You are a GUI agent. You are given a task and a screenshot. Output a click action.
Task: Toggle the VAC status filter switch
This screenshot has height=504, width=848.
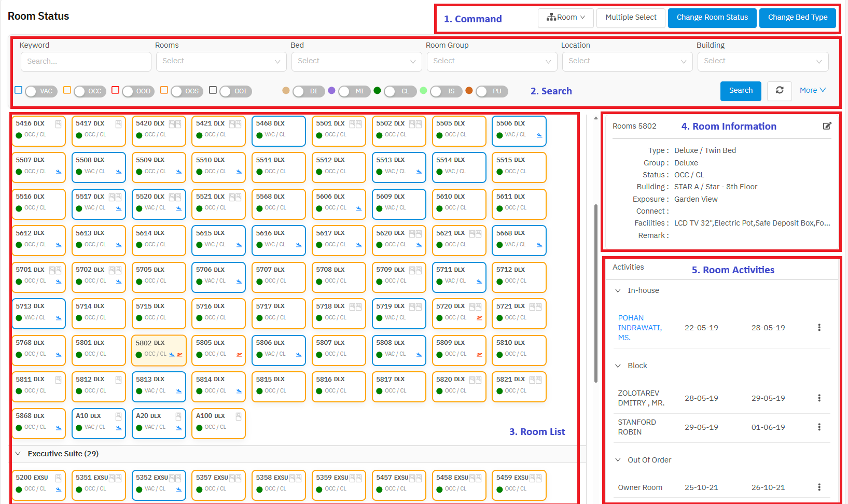(39, 91)
